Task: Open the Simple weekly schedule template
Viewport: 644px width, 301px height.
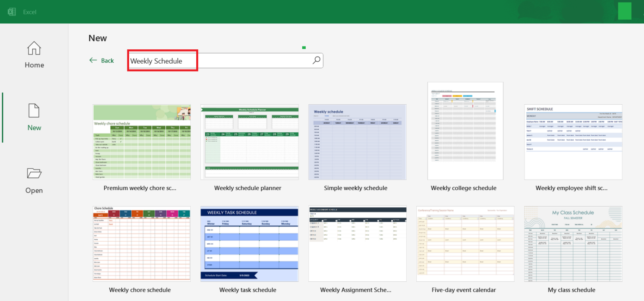Action: click(357, 141)
